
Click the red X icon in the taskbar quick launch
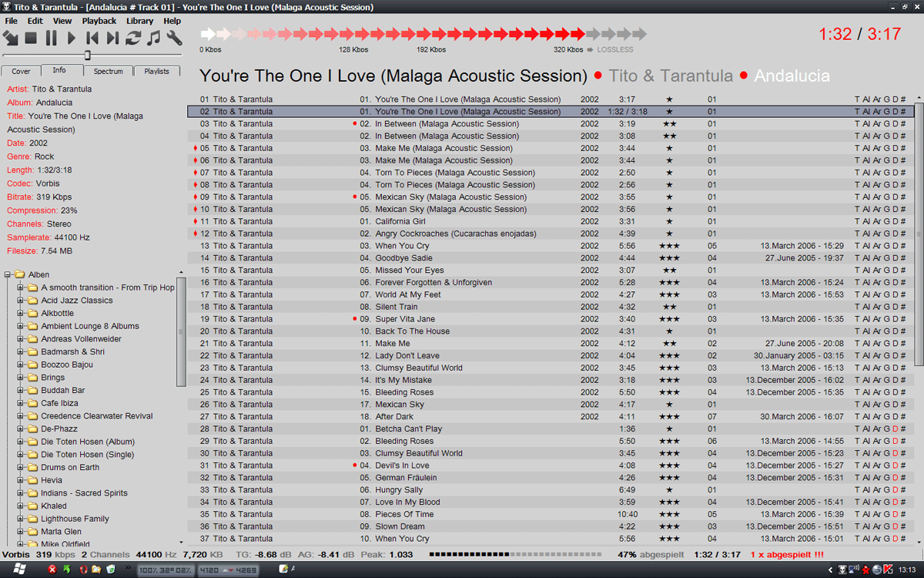pos(52,570)
